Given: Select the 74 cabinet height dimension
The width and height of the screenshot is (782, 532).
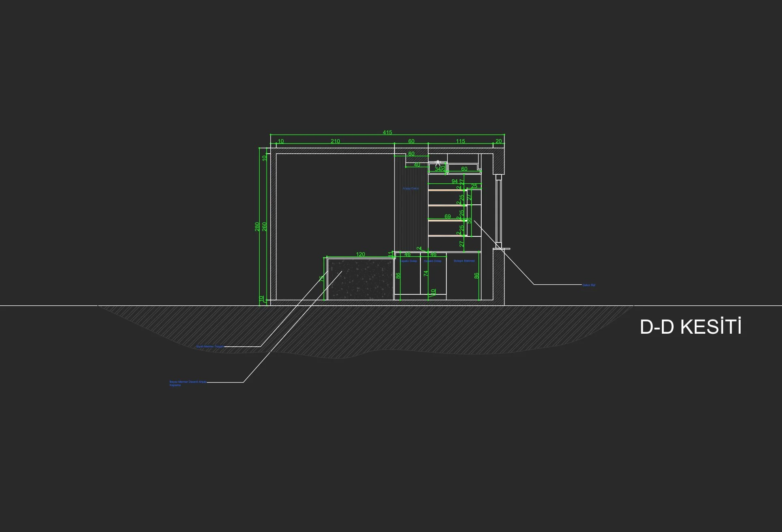Looking at the screenshot, I should point(426,274).
